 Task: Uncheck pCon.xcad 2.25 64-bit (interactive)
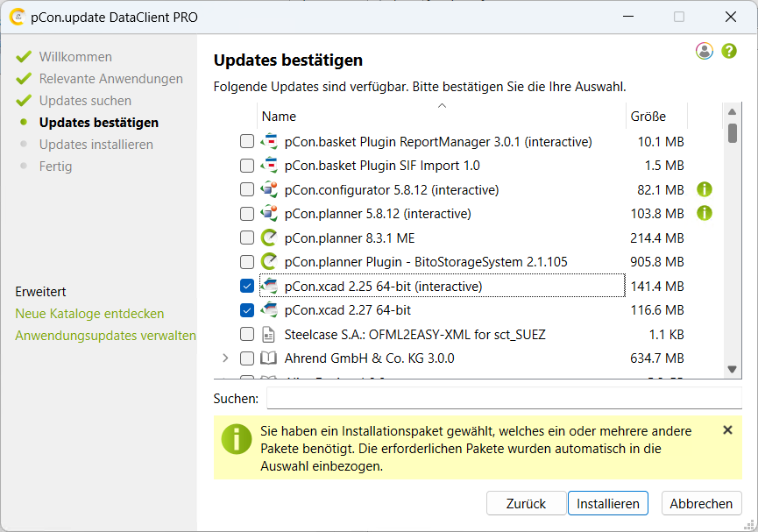(246, 286)
